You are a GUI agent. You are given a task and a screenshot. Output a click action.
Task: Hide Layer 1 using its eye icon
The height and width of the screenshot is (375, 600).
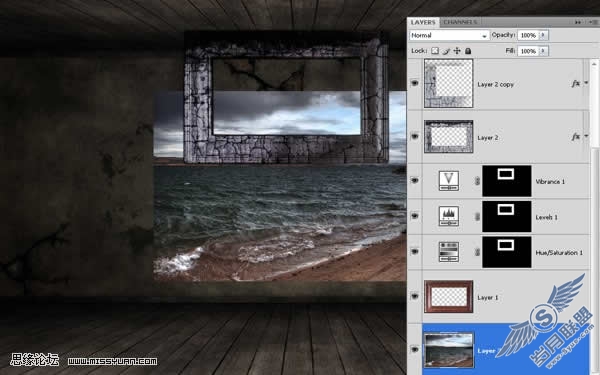coord(415,296)
